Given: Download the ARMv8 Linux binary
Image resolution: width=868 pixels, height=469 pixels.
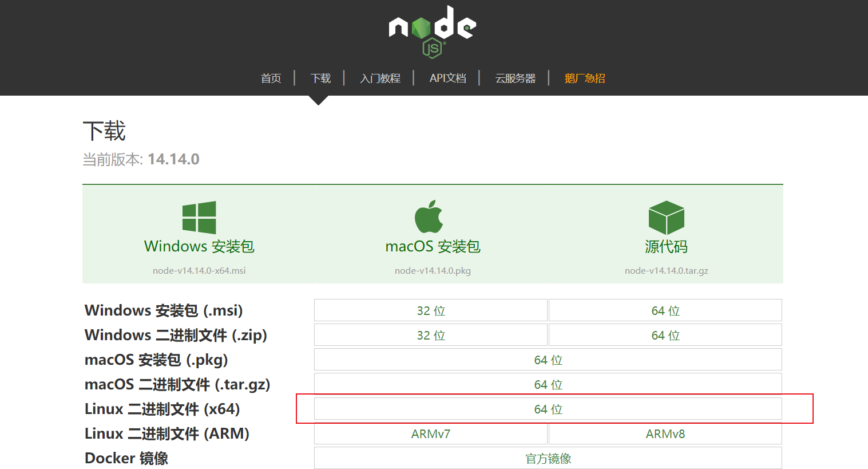Looking at the screenshot, I should [665, 433].
